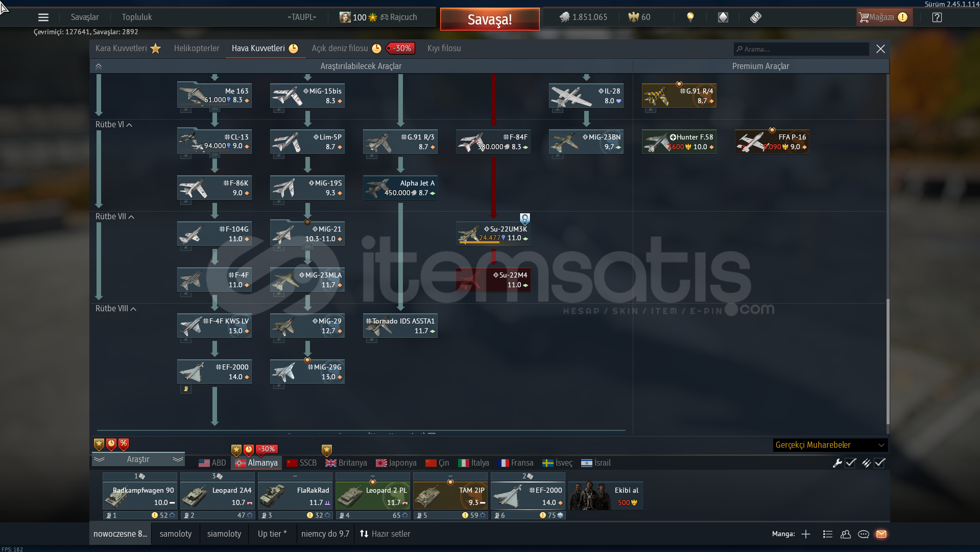Toggle the auto-ammo refill checkbox

[x=879, y=463]
